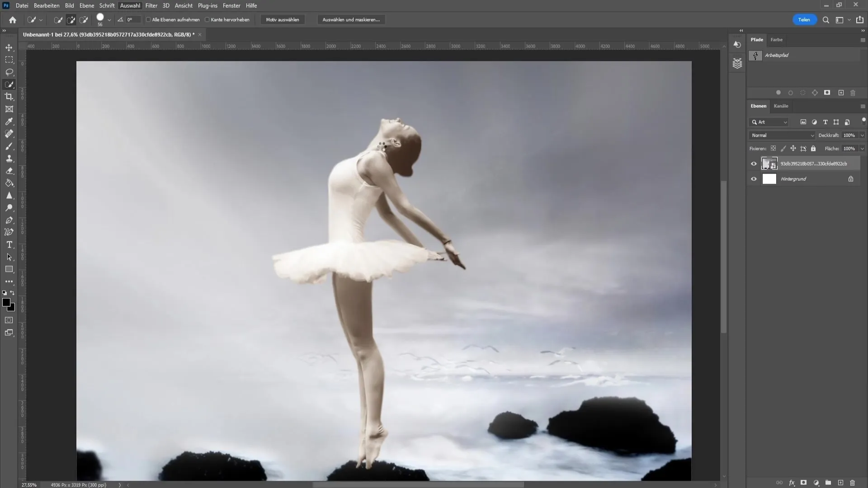This screenshot has height=488, width=868.
Task: Select the Magic Wand tool
Action: [9, 84]
